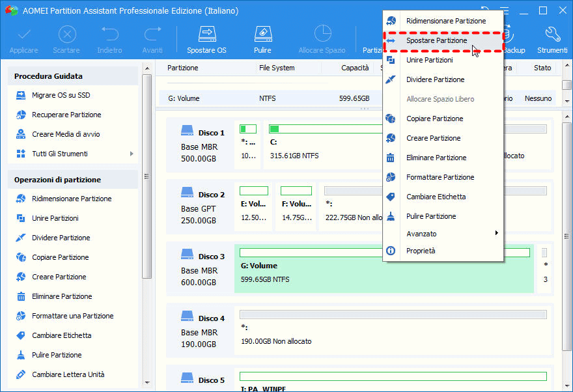The height and width of the screenshot is (392, 573).
Task: Click the title bar hamburger menu icon
Action: (504, 10)
